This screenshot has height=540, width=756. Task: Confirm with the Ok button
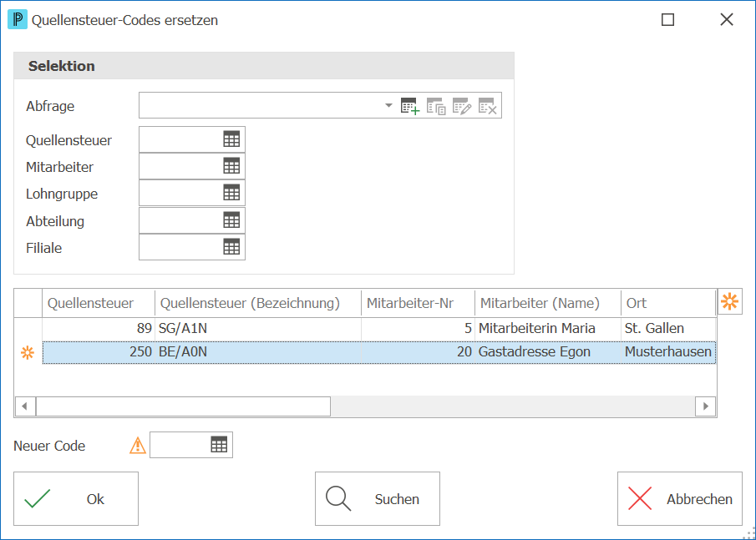[76, 498]
